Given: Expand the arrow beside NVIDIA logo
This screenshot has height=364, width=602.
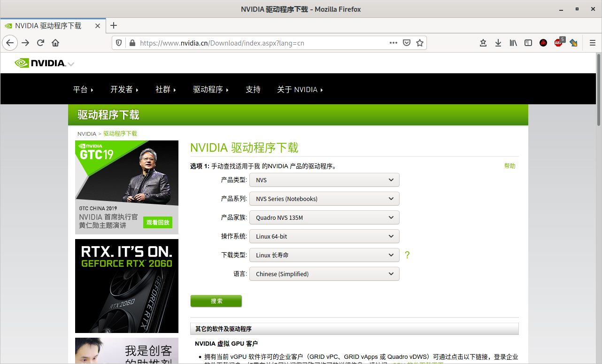Looking at the screenshot, I should click(x=71, y=64).
